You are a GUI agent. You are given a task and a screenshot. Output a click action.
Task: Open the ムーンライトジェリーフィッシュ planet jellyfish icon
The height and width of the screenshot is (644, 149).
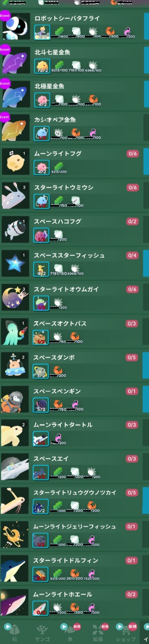(x=15, y=534)
